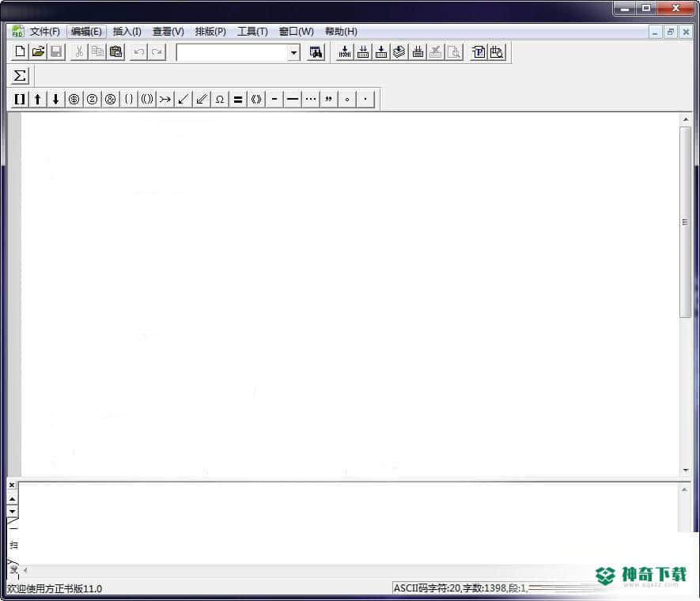The width and height of the screenshot is (700, 601).
Task: Click the stacked pages typesetting icon
Action: point(399,52)
